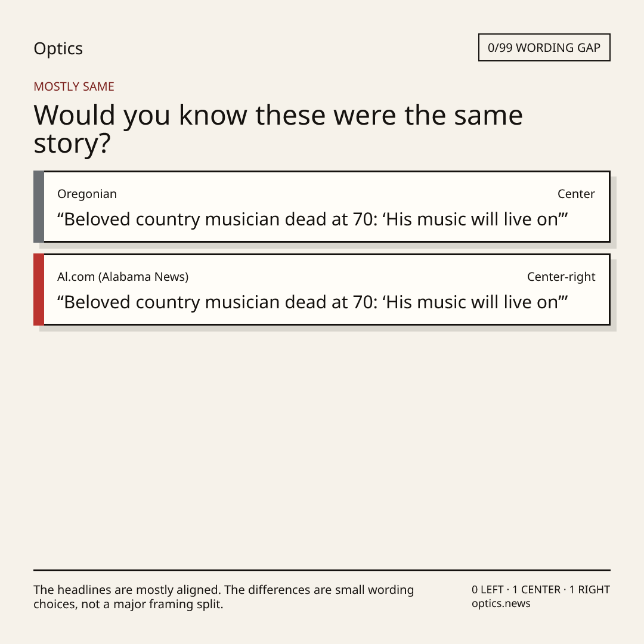Click the red bias bar on Al.com card
644x644 pixels.
point(39,290)
